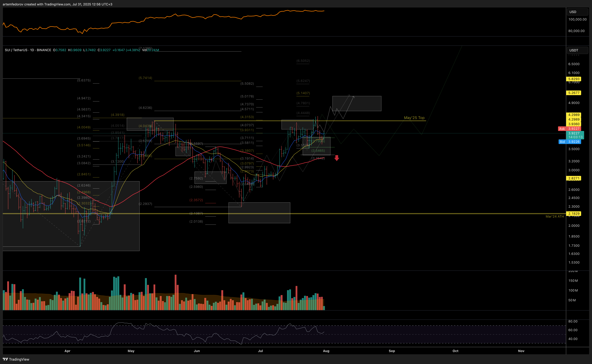The image size is (592, 364).
Task: Click the (4.9472) fib level label
Action: click(84, 98)
